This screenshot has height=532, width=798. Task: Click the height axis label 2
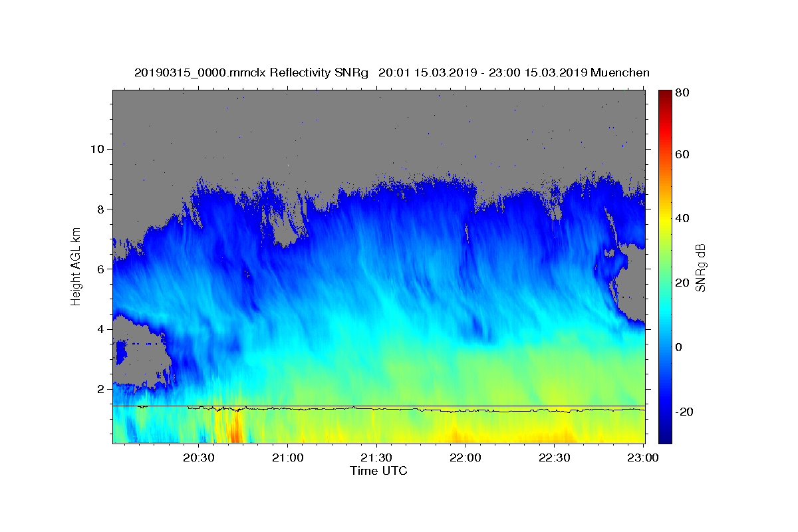[x=100, y=389]
